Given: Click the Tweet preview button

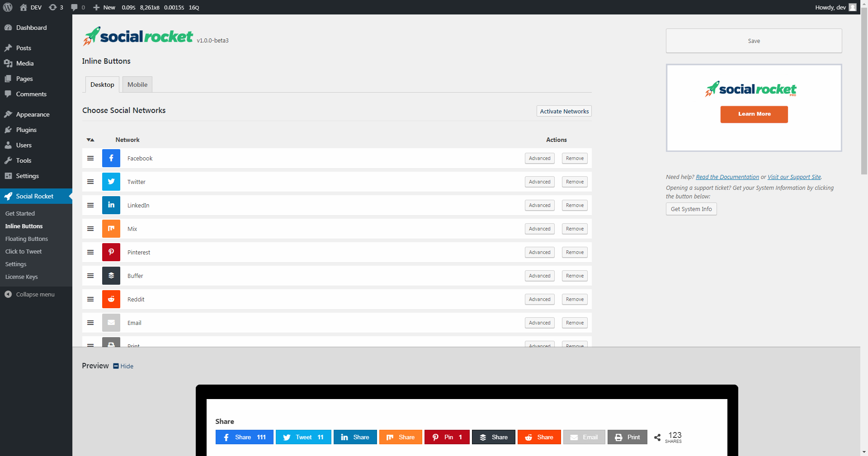Looking at the screenshot, I should point(303,437).
